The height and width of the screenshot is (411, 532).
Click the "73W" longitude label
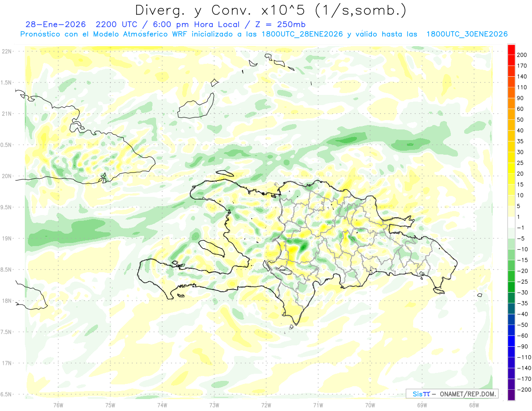pyautogui.click(x=214, y=405)
